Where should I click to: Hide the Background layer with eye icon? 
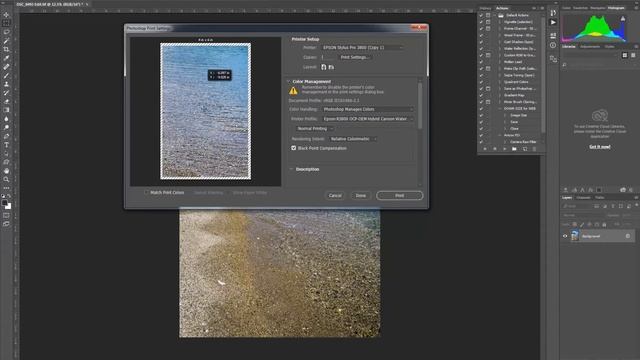565,236
